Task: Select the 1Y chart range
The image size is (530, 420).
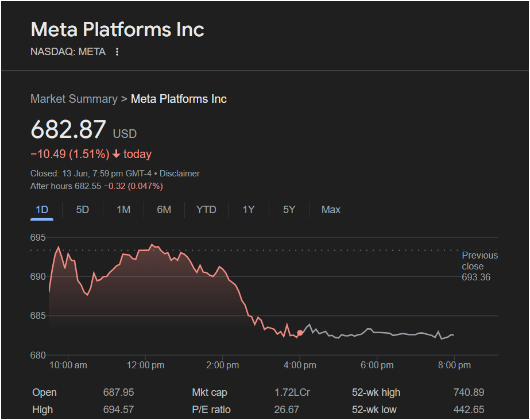Action: coord(249,210)
